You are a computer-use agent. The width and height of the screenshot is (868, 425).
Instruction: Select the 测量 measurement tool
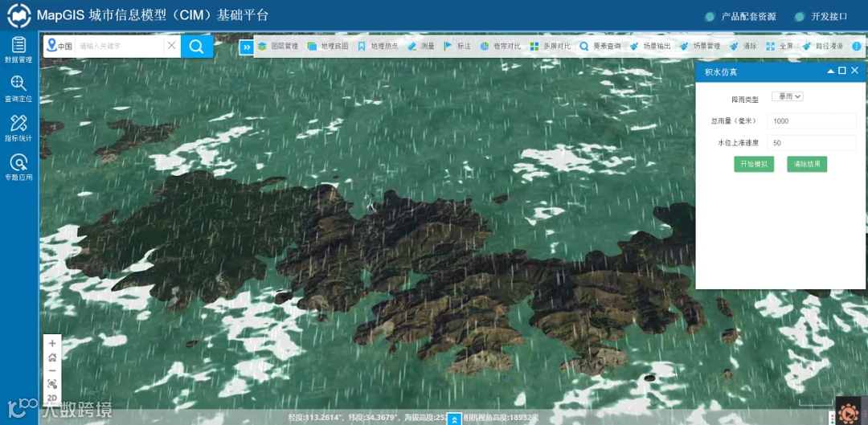420,47
